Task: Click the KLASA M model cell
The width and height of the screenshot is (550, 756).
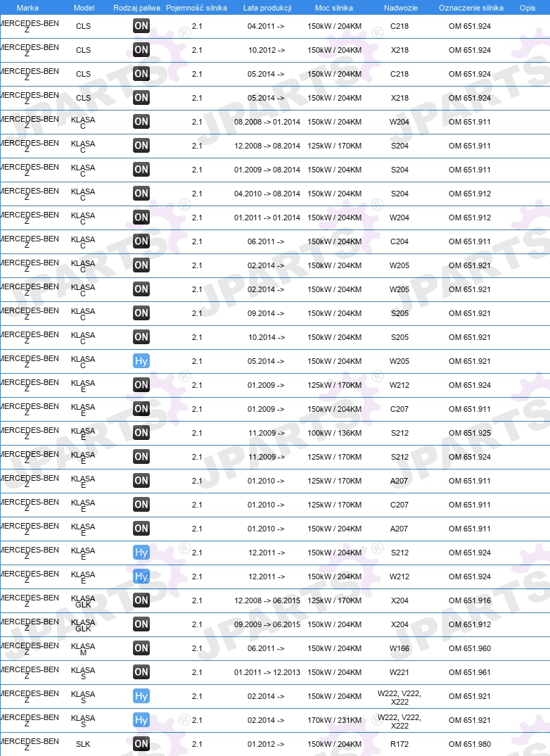Action: pos(83,649)
